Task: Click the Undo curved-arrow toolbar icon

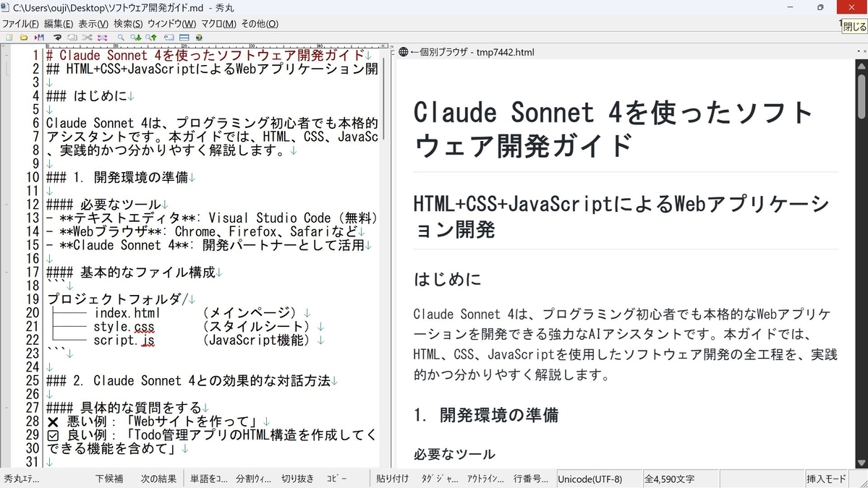Action: point(57,37)
